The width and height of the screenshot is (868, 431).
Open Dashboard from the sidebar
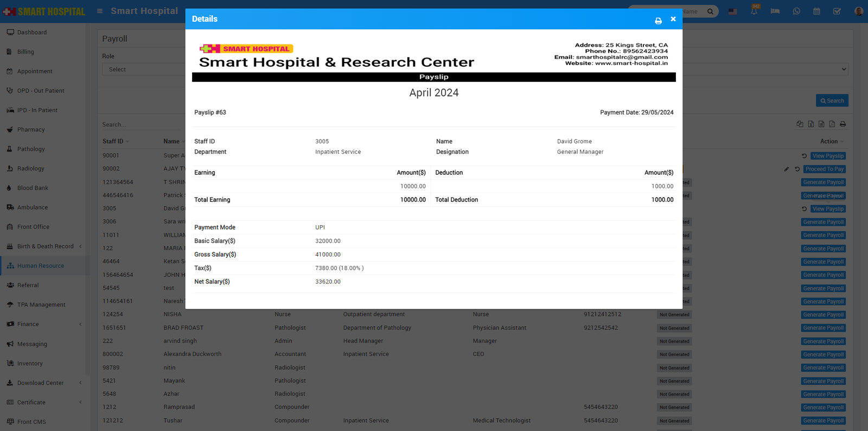[31, 33]
